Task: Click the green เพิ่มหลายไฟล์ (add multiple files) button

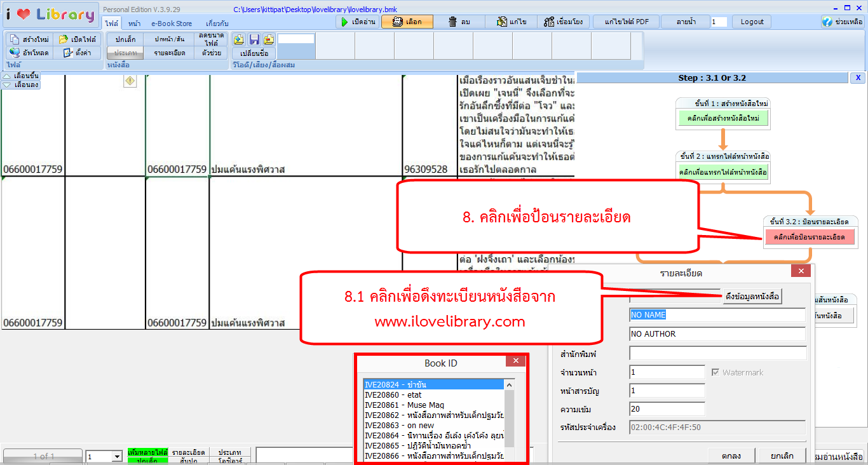Action: 147,452
